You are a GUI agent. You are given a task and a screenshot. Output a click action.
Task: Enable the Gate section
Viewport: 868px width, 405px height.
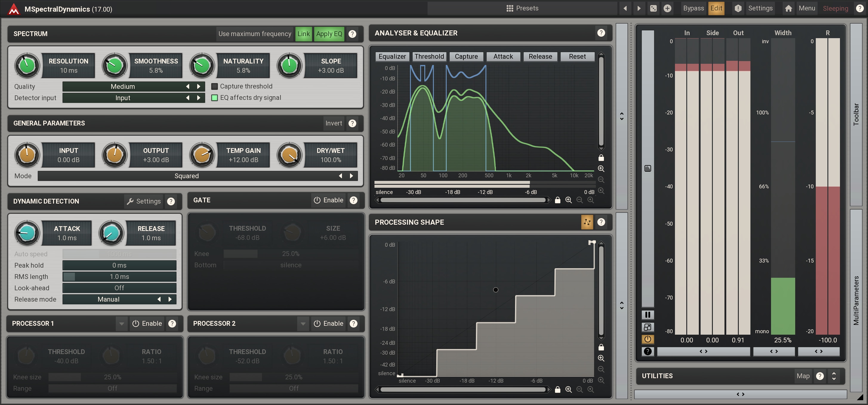tap(328, 200)
